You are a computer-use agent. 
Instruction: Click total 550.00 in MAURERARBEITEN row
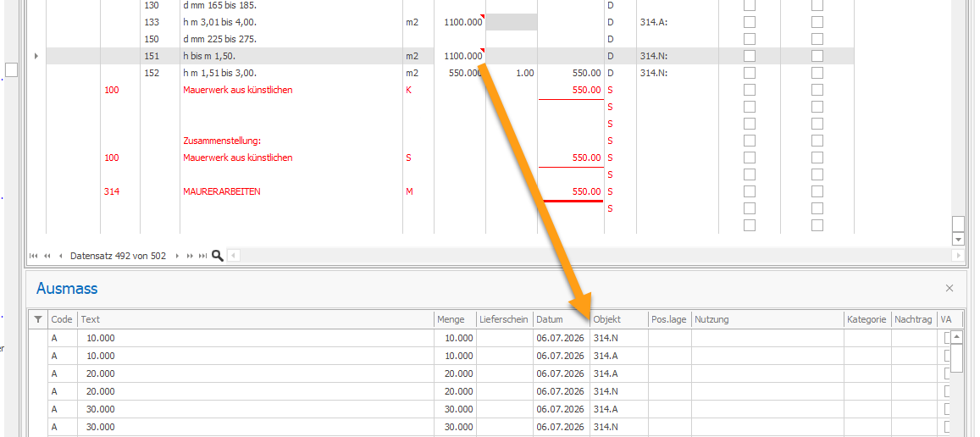[x=587, y=191]
